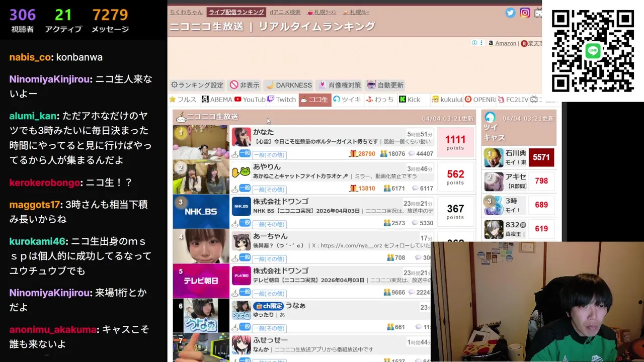The height and width of the screenshot is (362, 644).
Task: Switch to the ニコ生 tab
Action: click(314, 100)
